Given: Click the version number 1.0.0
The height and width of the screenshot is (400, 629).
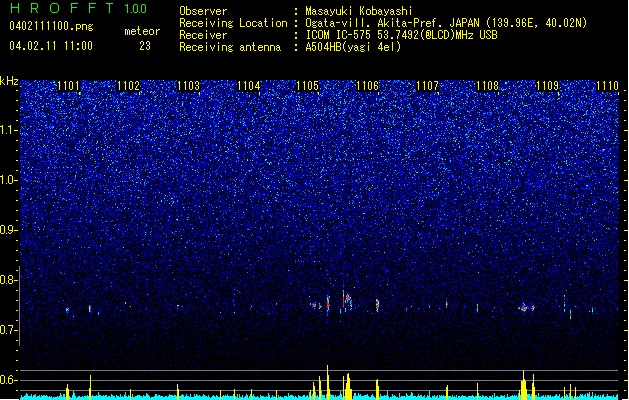Looking at the screenshot, I should pyautogui.click(x=135, y=8).
